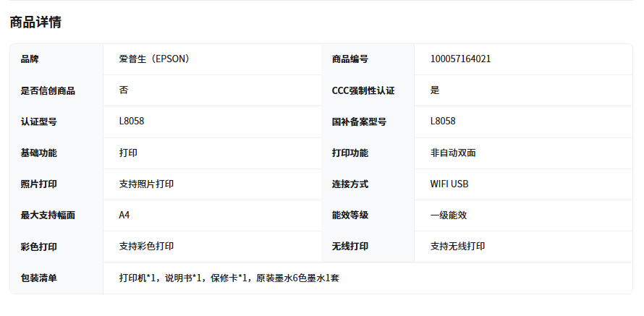Select the brand value 爱普生（EPSON）
This screenshot has width=644, height=316.
(154, 59)
